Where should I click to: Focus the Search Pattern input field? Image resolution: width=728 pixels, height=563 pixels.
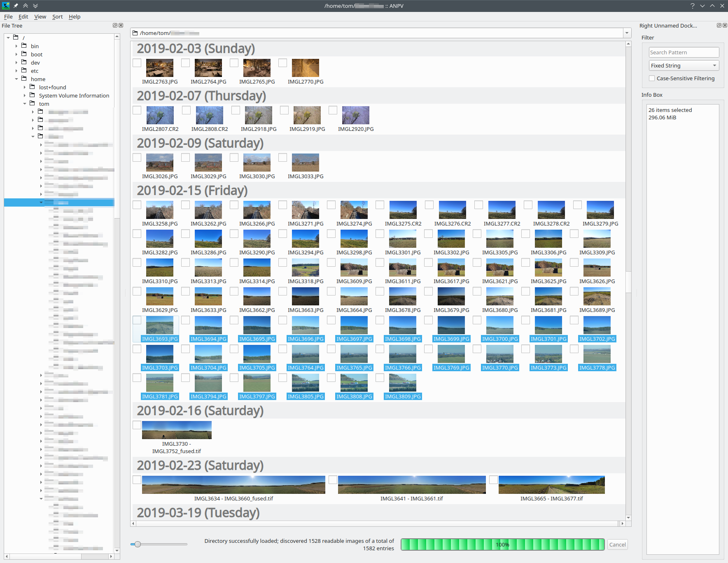pos(684,52)
